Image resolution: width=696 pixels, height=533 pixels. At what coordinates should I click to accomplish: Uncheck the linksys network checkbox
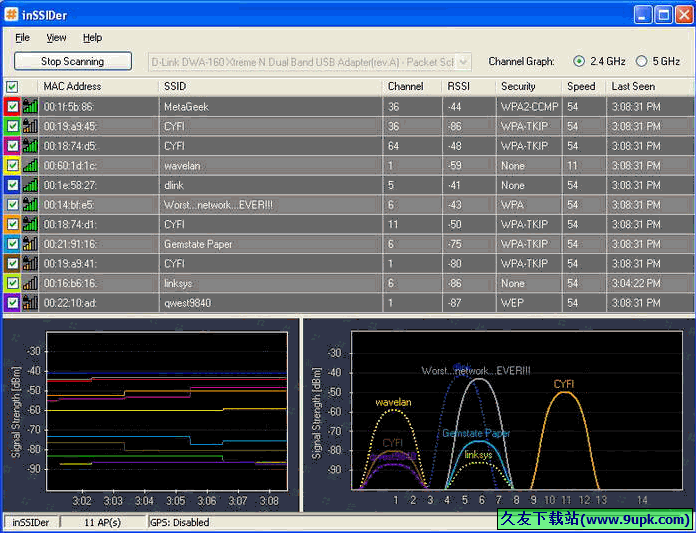point(12,283)
